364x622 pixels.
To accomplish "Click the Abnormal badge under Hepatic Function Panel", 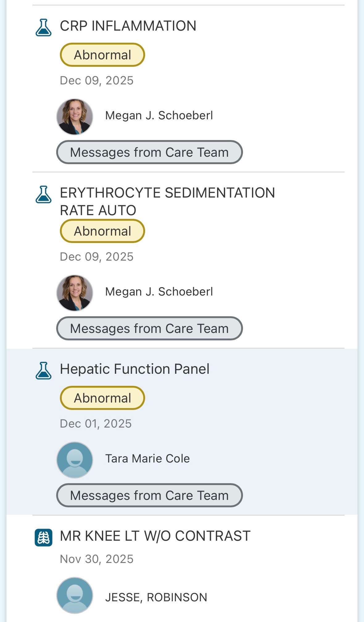I will (103, 398).
